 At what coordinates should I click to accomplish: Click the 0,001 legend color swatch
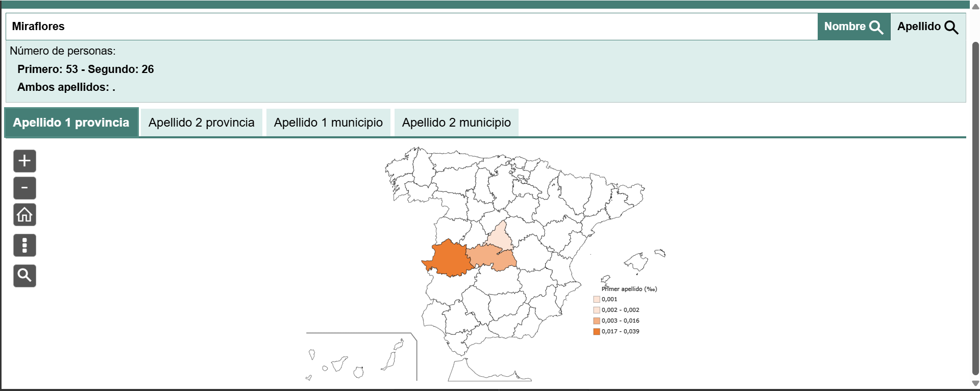pyautogui.click(x=596, y=299)
